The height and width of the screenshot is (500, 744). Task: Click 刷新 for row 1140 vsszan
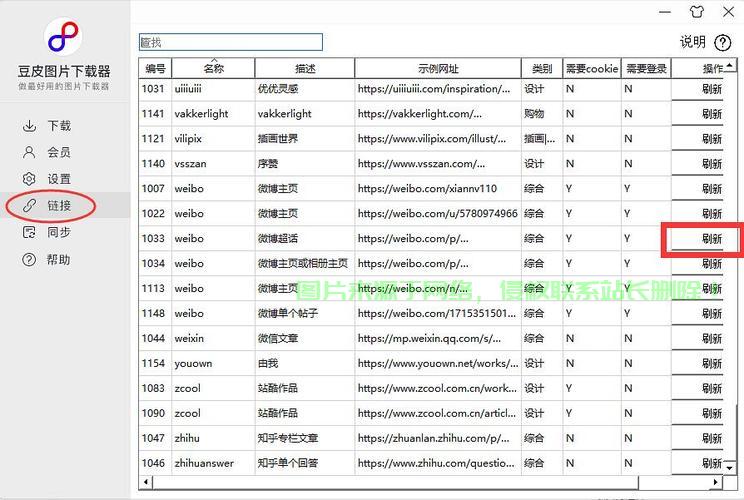(712, 164)
